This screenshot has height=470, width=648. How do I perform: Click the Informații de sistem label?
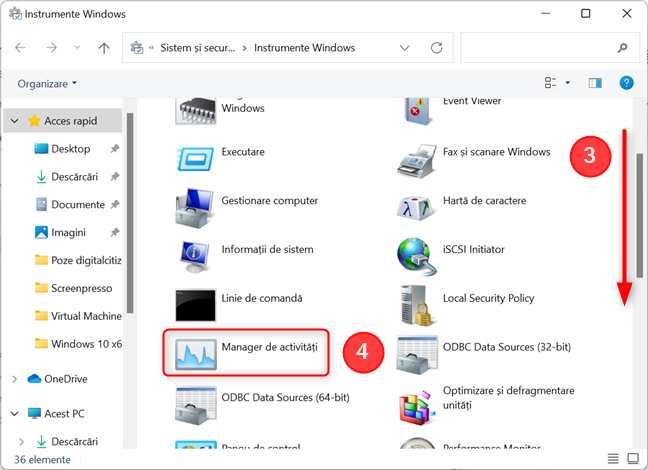point(267,249)
